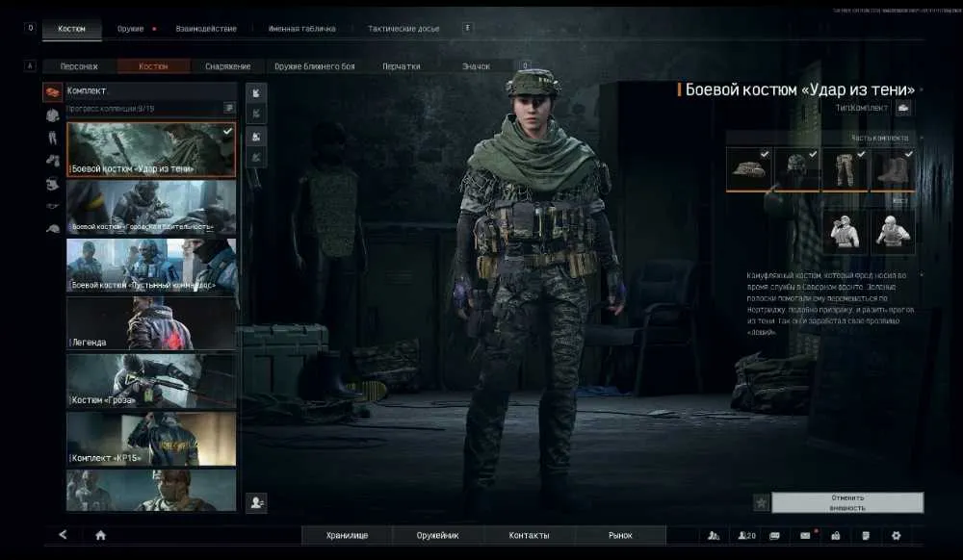Open the jacket category in sidebar
Viewport: 963px width, 560px height.
(x=52, y=115)
